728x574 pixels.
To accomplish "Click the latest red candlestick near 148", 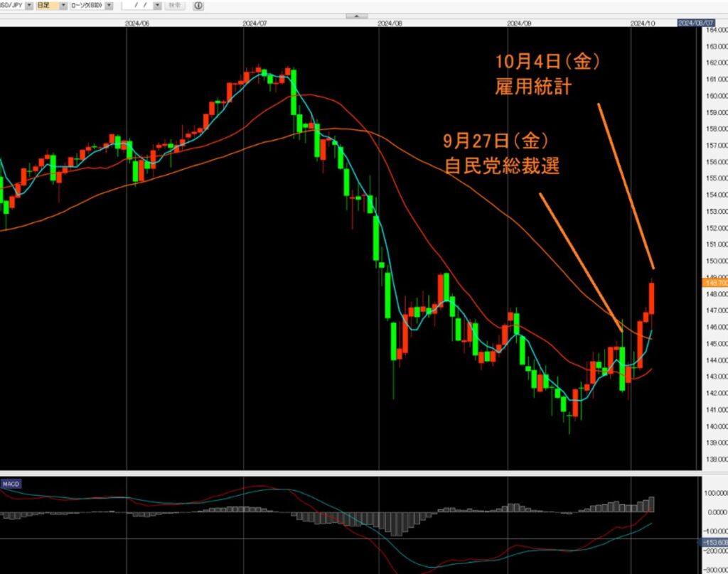I will click(651, 298).
